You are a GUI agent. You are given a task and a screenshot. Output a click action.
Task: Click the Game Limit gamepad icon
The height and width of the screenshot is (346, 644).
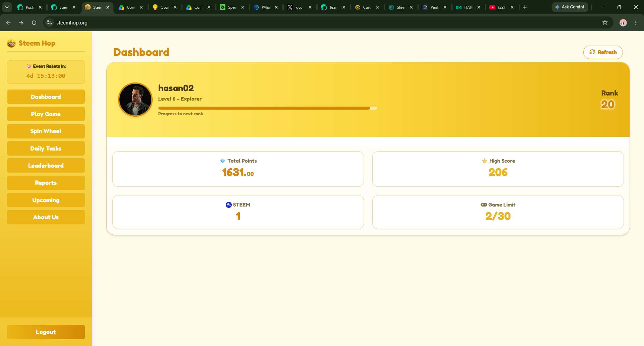point(484,205)
